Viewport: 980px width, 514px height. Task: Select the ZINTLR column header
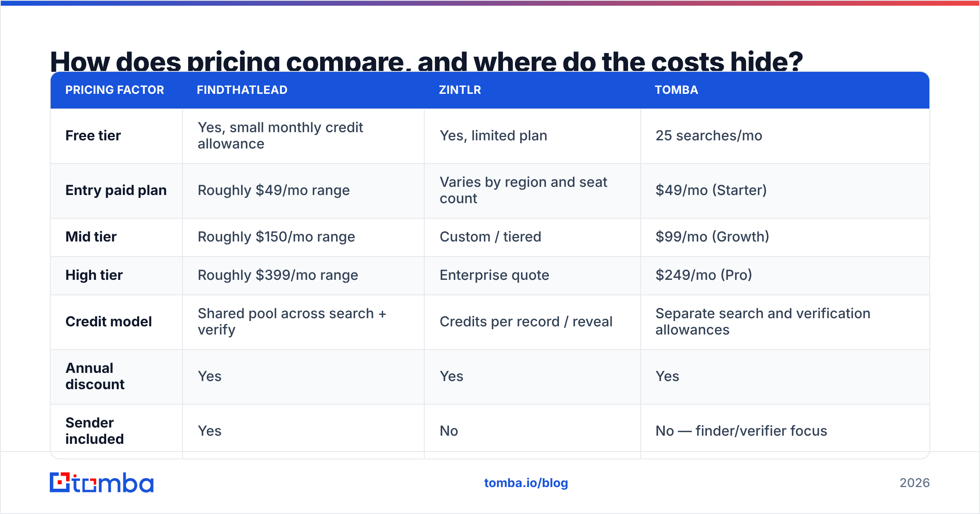[460, 90]
